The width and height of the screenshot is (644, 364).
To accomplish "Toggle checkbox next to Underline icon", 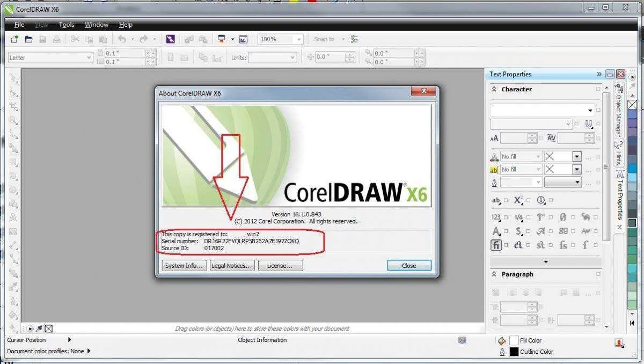I will (598, 124).
